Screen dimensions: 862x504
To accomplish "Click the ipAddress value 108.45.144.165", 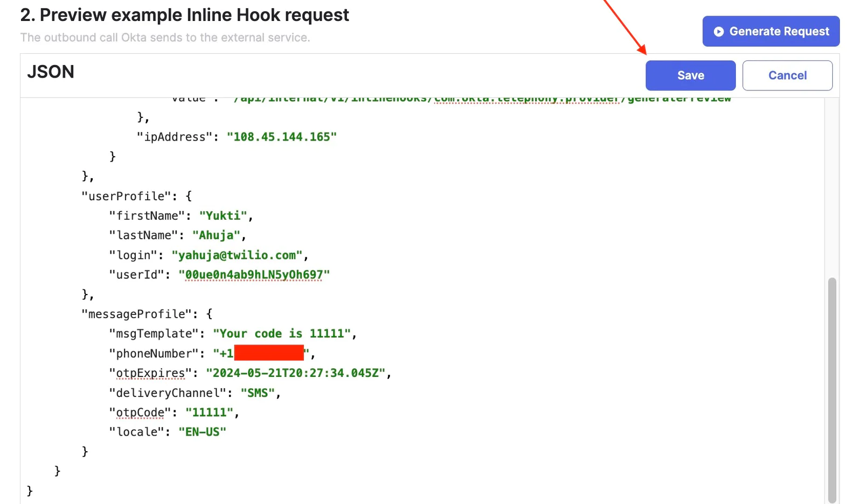I will click(x=281, y=137).
